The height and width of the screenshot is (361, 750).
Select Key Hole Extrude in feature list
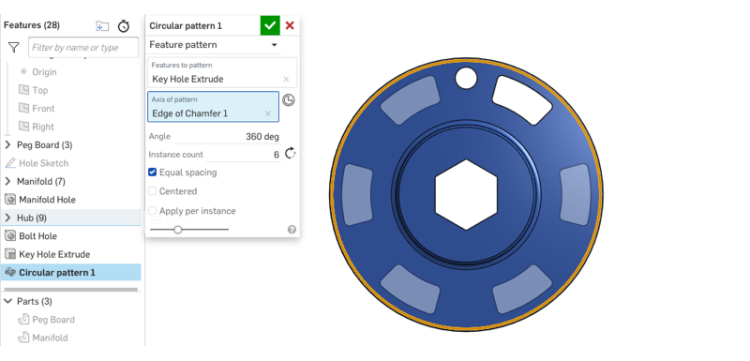click(x=54, y=254)
